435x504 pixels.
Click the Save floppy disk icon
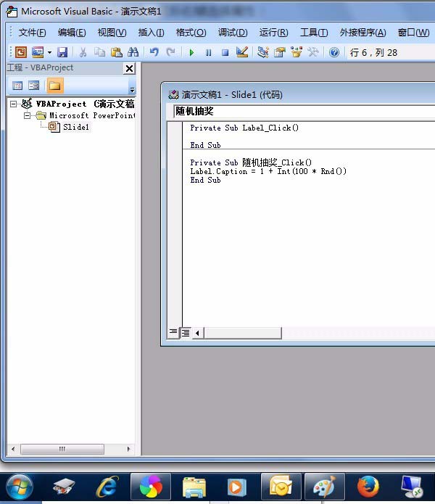pos(62,52)
